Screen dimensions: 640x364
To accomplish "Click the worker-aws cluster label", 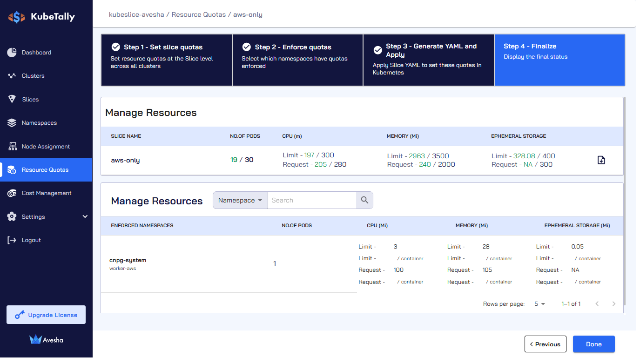I will pos(122,269).
